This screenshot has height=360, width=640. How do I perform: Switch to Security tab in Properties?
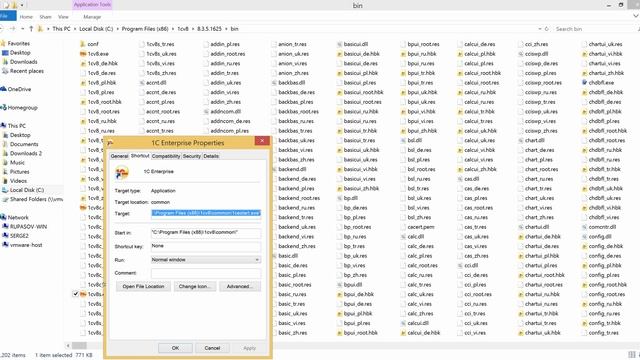(x=191, y=156)
